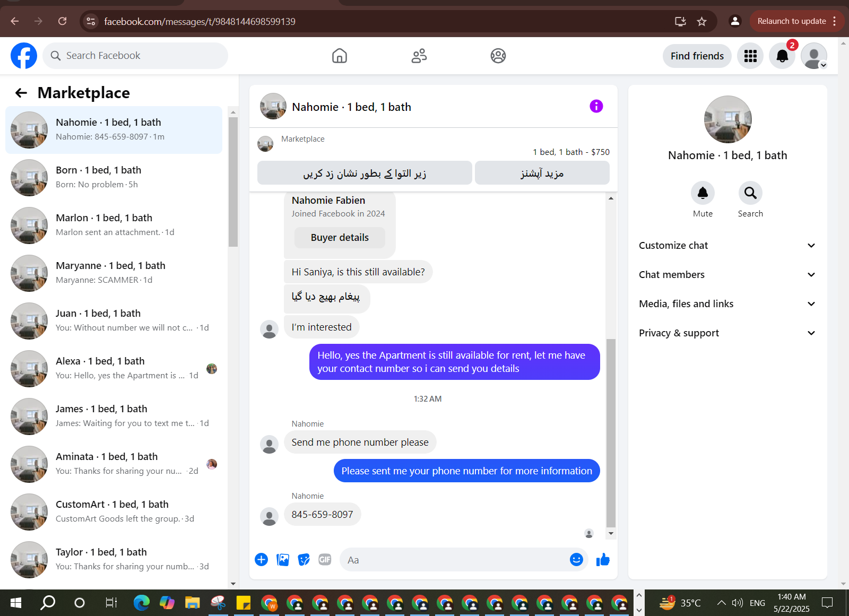Open the Alexa · 1 bed, 1 bath conversation
This screenshot has width=849, height=616.
(x=114, y=369)
